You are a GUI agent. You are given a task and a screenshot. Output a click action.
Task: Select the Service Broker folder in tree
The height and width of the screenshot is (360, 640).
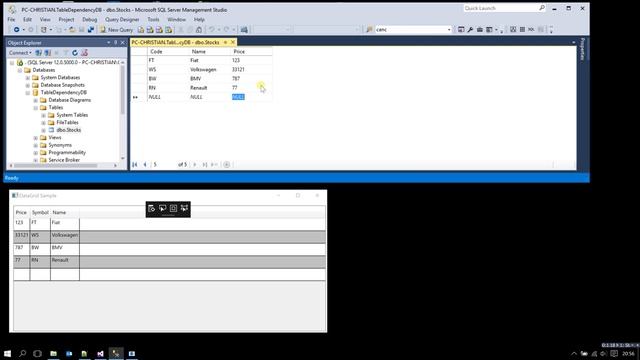click(x=64, y=160)
